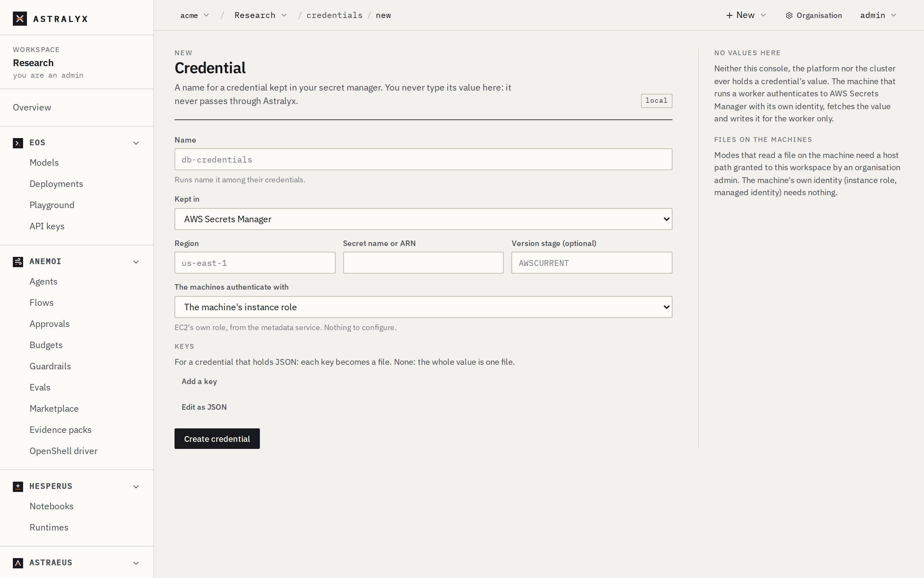This screenshot has height=578, width=924.
Task: Click Create credential button
Action: 217,439
